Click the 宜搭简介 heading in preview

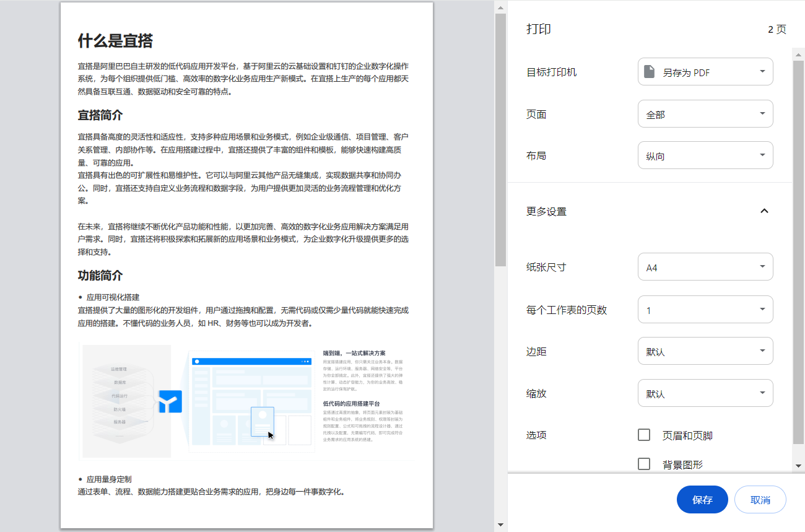tap(100, 116)
